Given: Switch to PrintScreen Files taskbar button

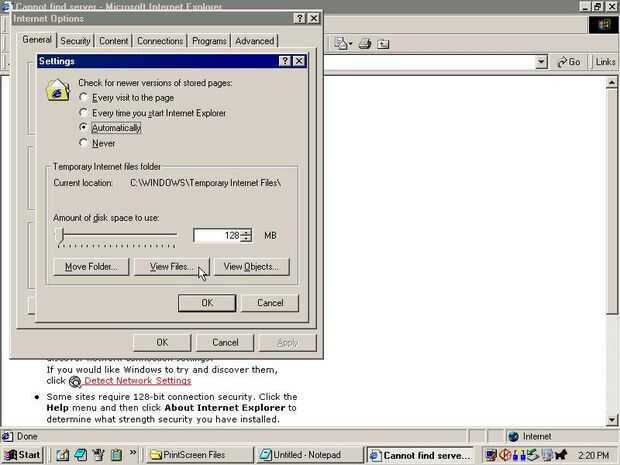Looking at the screenshot, I should pos(200,455).
